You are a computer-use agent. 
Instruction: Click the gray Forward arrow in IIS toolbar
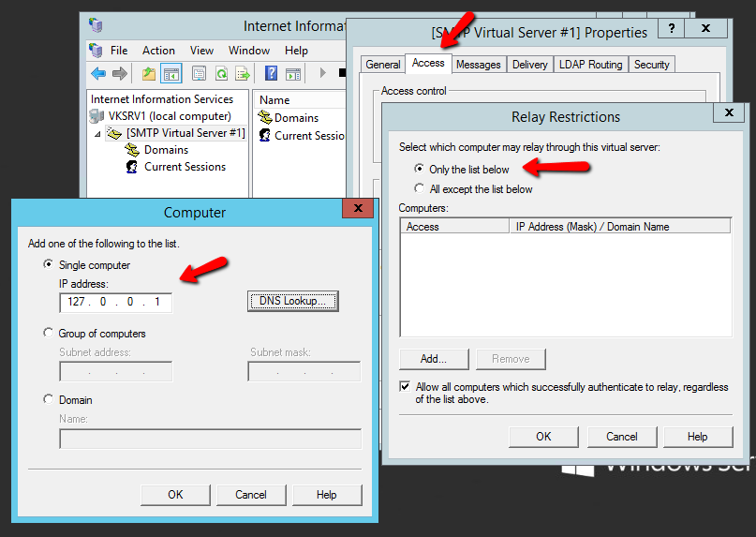pyautogui.click(x=119, y=74)
